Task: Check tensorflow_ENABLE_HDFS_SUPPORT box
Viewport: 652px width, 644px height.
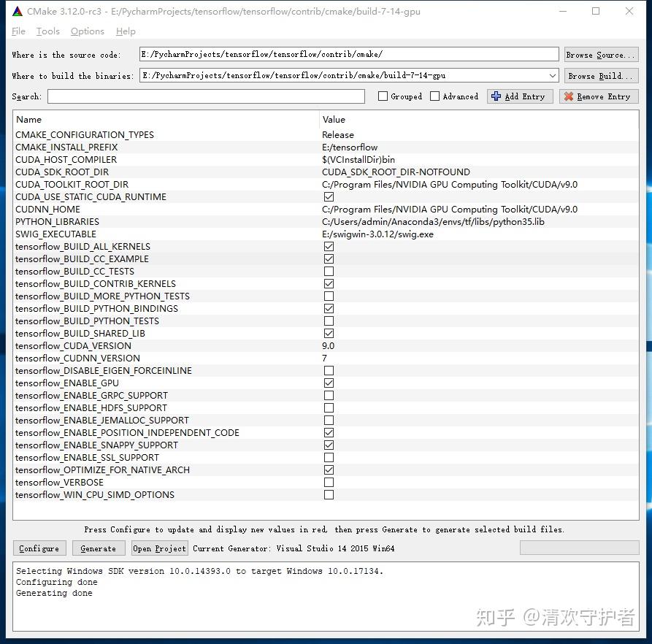Action: (x=329, y=408)
